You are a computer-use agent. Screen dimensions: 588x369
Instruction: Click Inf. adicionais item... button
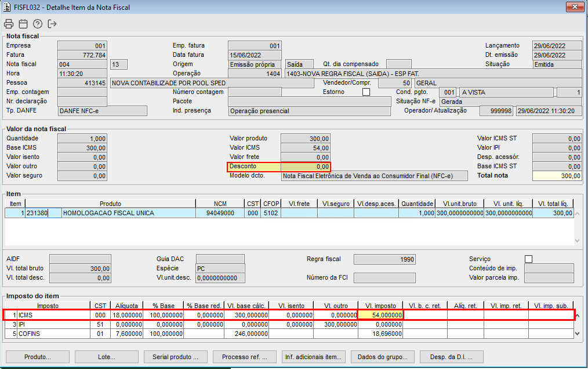click(314, 356)
